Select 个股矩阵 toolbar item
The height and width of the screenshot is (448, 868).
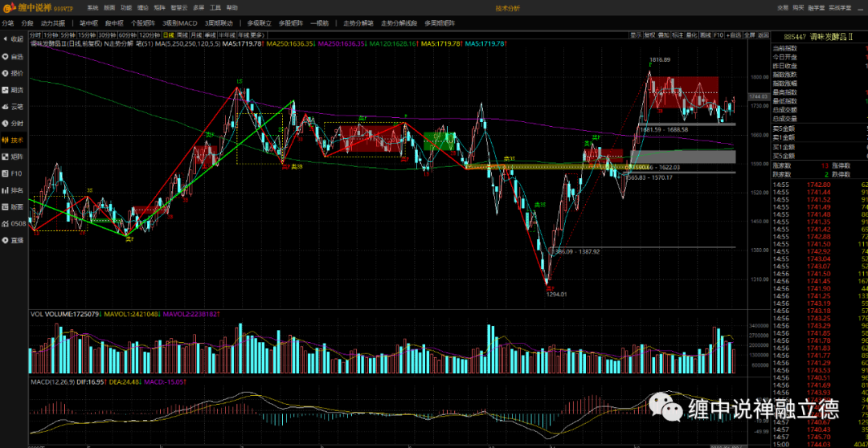pyautogui.click(x=143, y=23)
